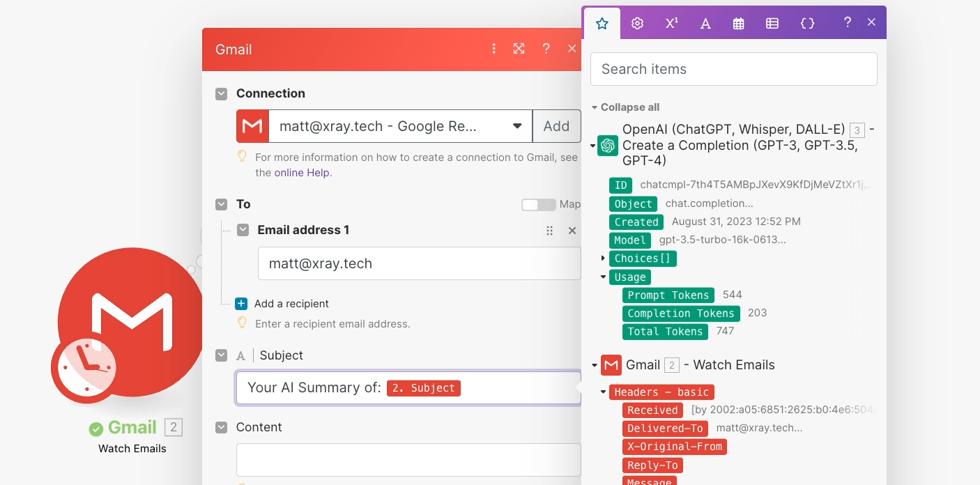
Task: Select the Completion Tokens pill
Action: tap(681, 314)
